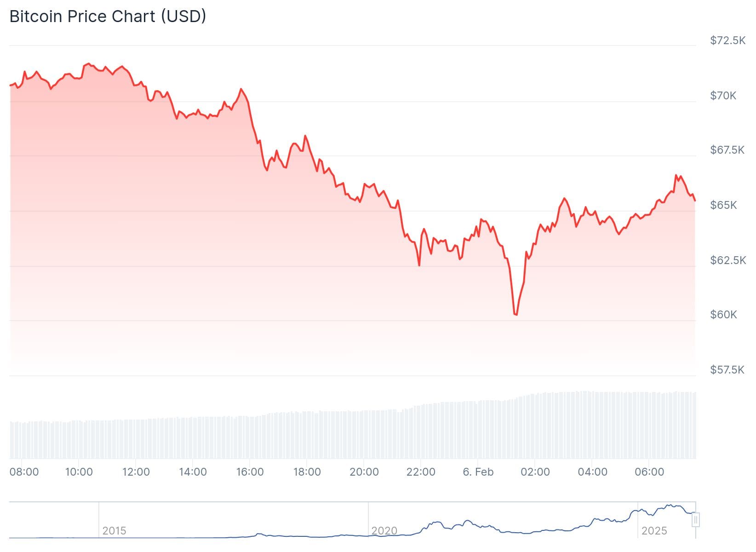This screenshot has width=756, height=552.
Task: Click the 2015 label in navigator
Action: click(x=114, y=531)
